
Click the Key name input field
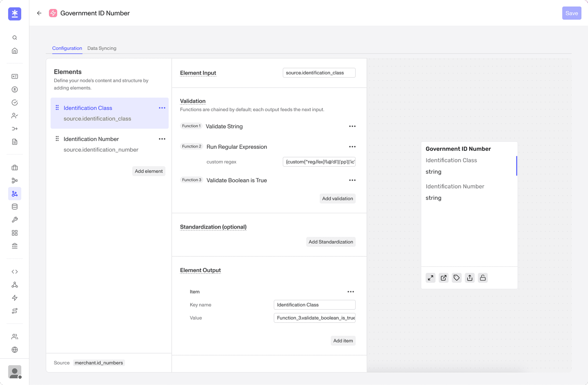tap(315, 305)
